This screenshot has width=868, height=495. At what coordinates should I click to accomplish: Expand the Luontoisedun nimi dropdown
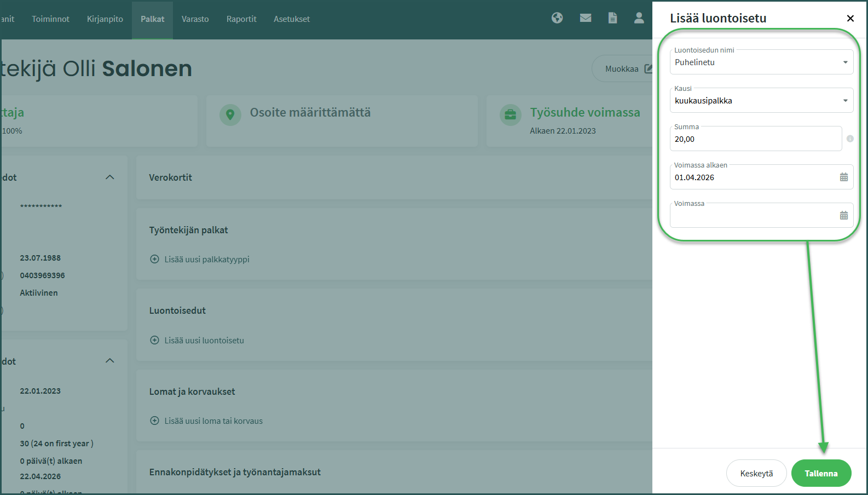pos(845,62)
